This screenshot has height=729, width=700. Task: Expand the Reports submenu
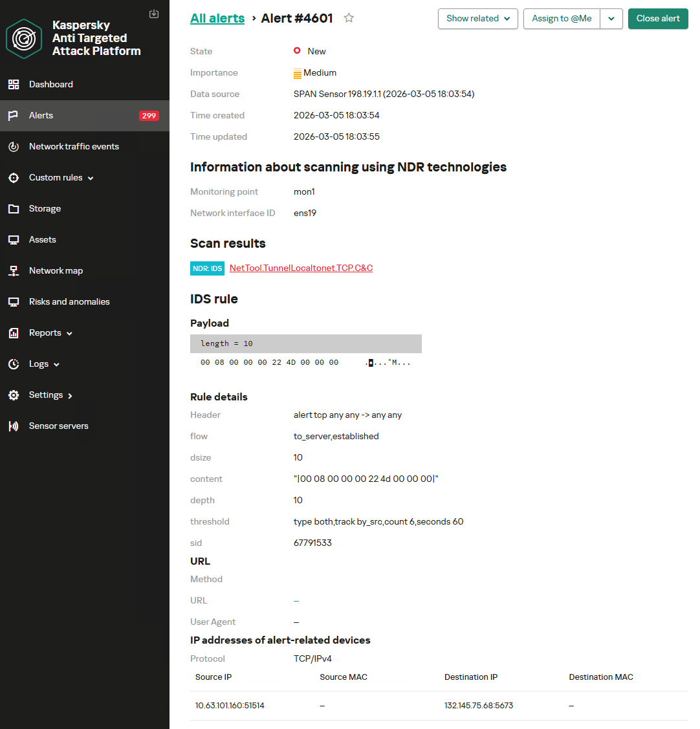tap(50, 333)
